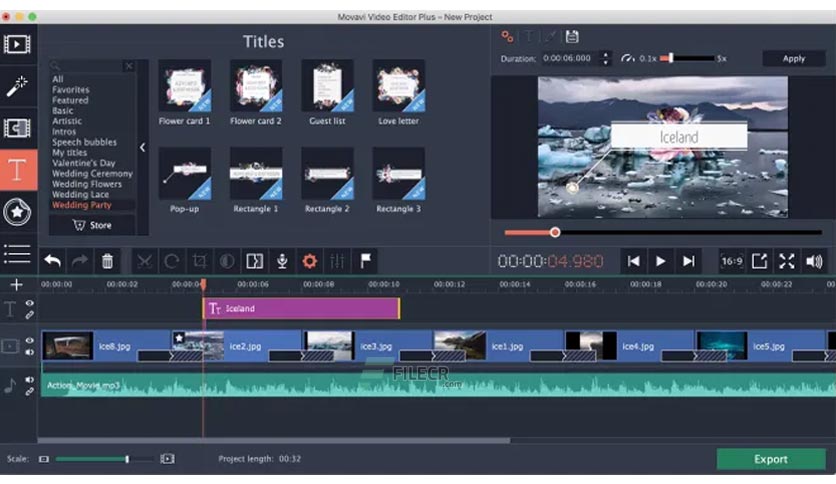Open the Transitions tab icon
This screenshot has width=836, height=484.
click(17, 128)
